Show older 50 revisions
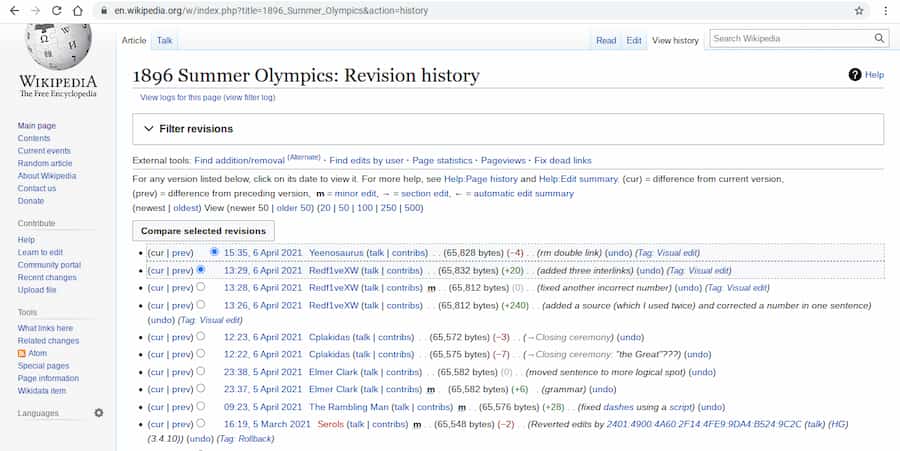 [x=294, y=208]
